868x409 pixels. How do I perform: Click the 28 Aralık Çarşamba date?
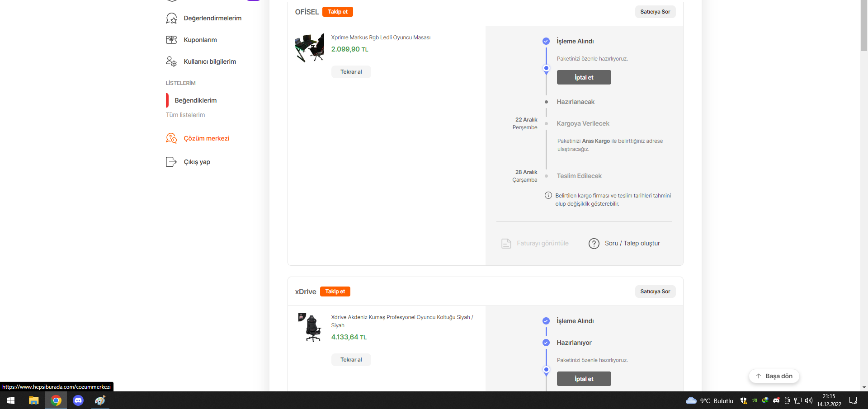525,176
